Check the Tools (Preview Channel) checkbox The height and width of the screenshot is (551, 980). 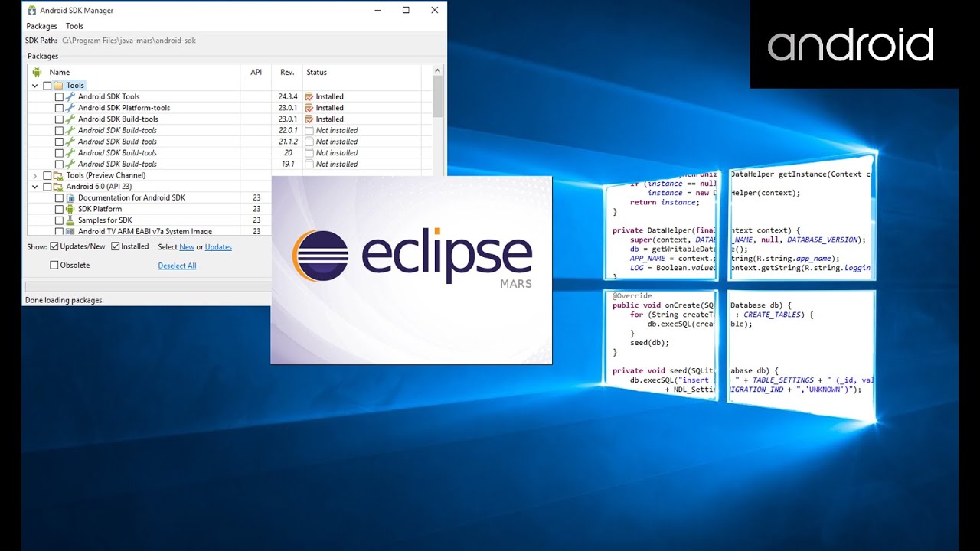[47, 175]
